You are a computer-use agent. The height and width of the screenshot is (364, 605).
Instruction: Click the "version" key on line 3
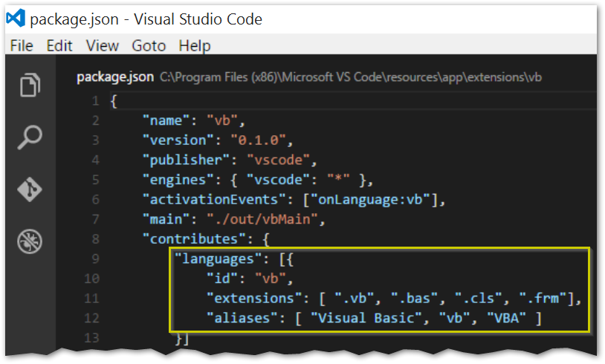178,140
